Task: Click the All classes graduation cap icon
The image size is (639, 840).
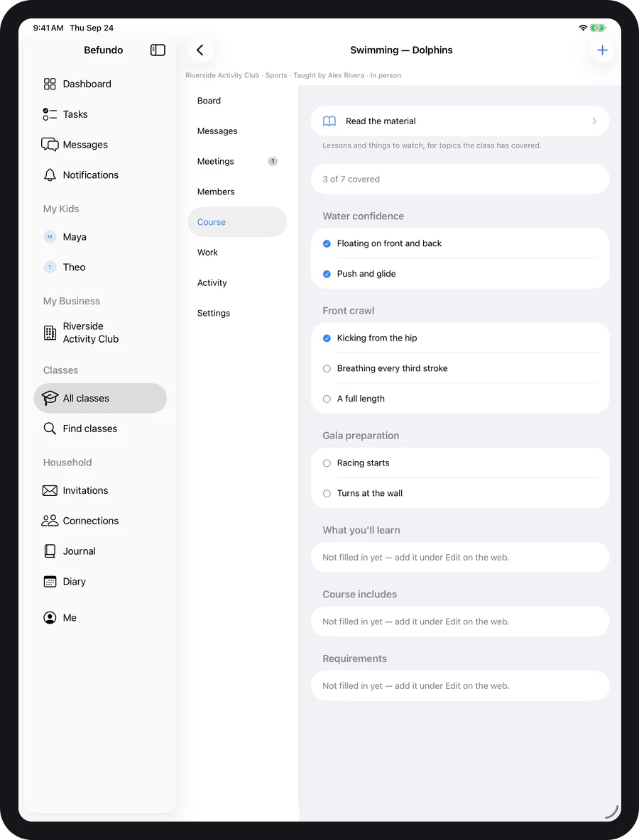Action: point(49,398)
